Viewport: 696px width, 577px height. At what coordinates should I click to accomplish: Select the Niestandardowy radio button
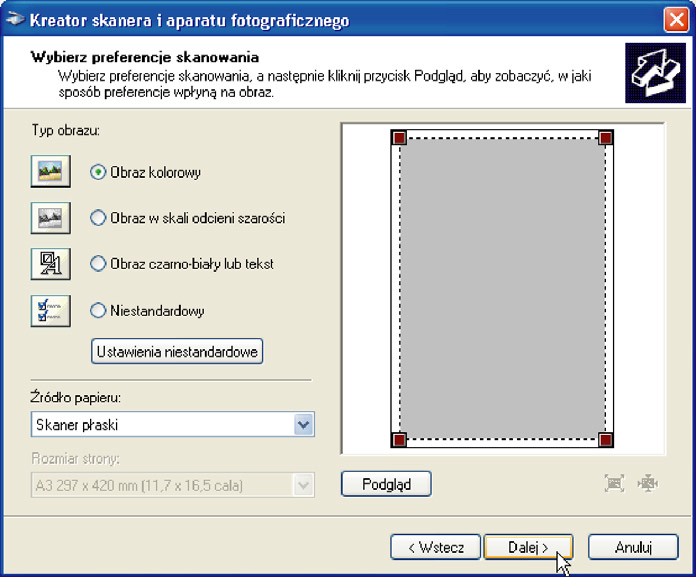(98, 310)
